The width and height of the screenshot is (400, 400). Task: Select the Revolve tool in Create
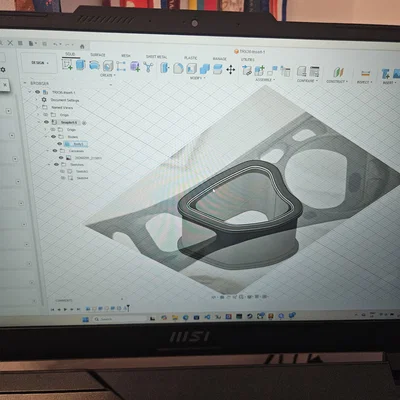[94, 65]
